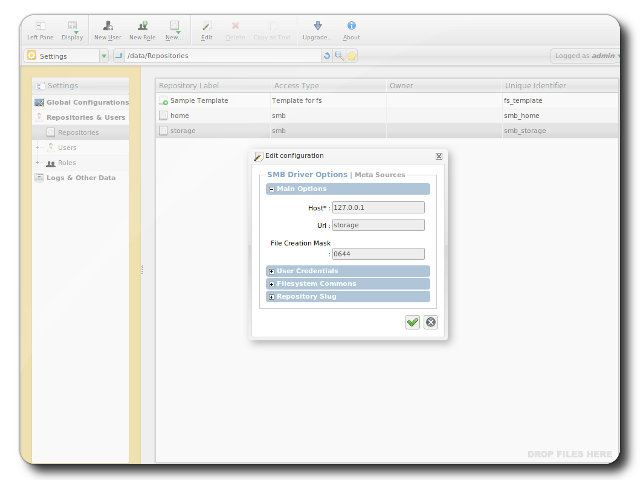Click the New User toolbar icon
Screen dimensions: 640x480
pyautogui.click(x=107, y=27)
